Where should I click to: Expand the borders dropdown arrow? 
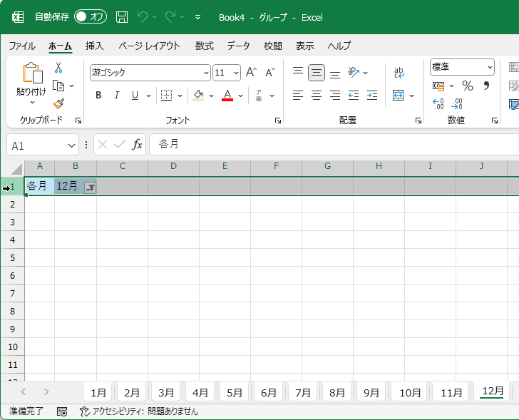(180, 96)
